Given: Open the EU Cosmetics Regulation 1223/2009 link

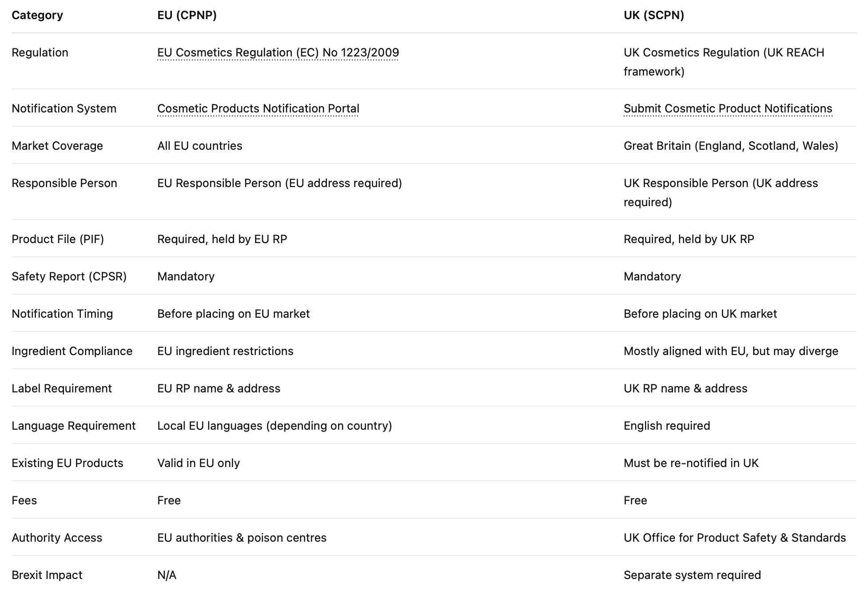Looking at the screenshot, I should point(278,52).
